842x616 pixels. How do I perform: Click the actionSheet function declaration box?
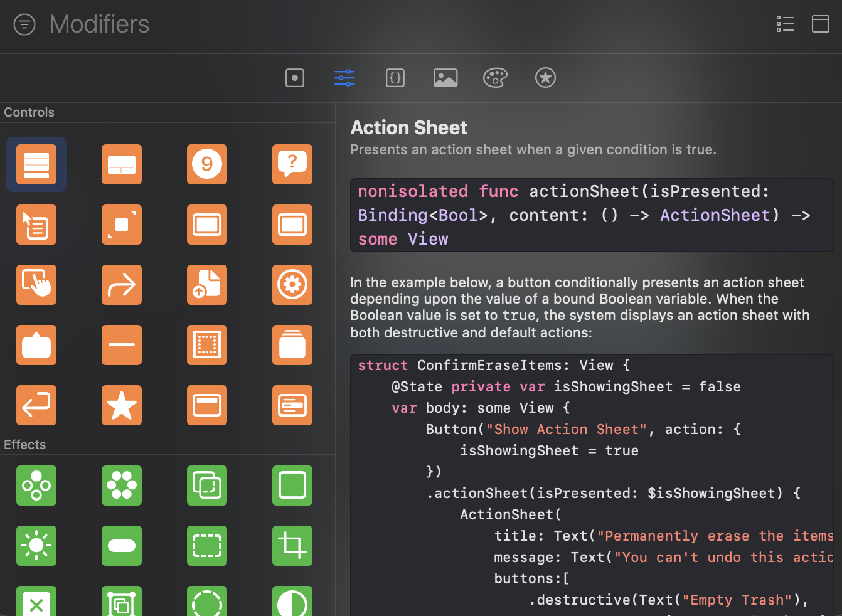[x=592, y=215]
